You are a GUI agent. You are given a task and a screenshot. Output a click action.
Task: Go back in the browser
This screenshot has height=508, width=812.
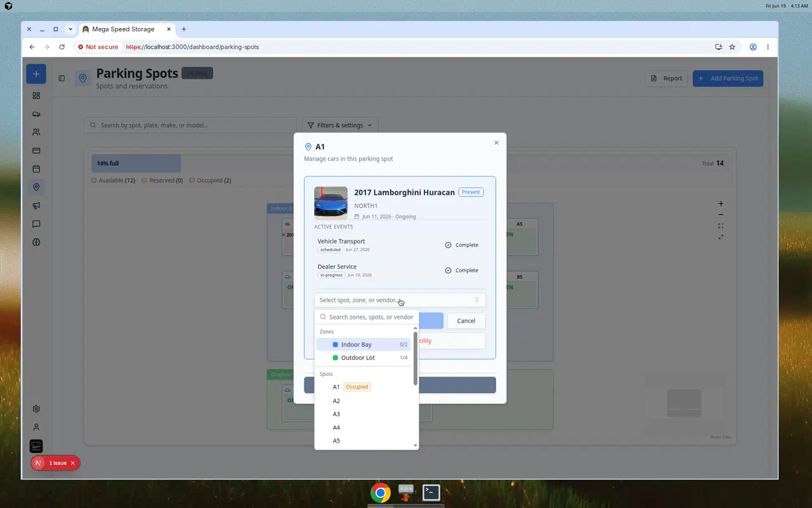click(32, 47)
